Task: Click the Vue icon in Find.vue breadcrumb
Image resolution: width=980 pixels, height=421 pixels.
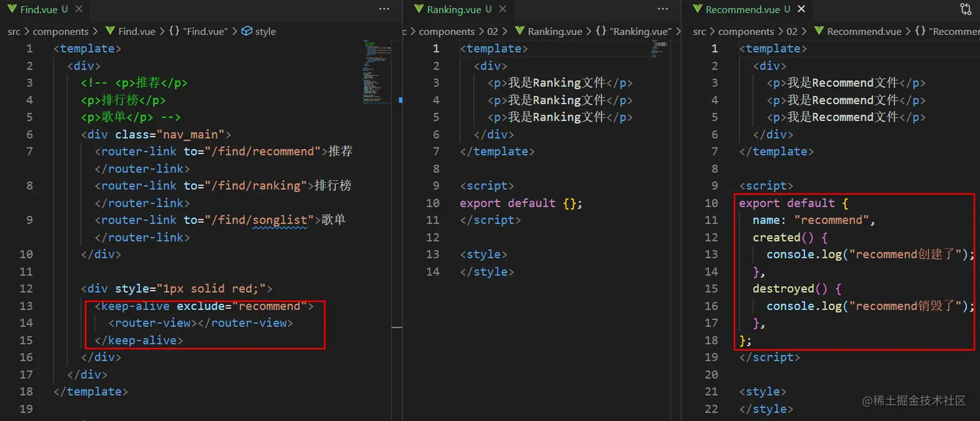Action: pyautogui.click(x=110, y=31)
